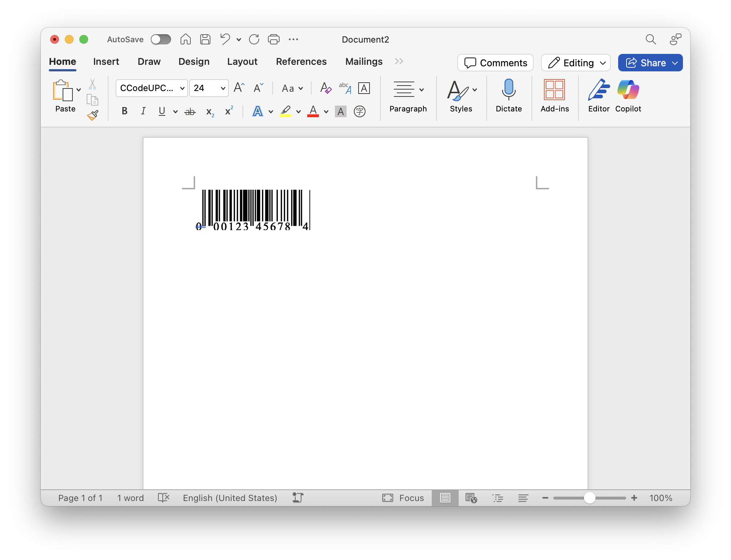
Task: Switch to the Layout tab
Action: click(x=242, y=62)
